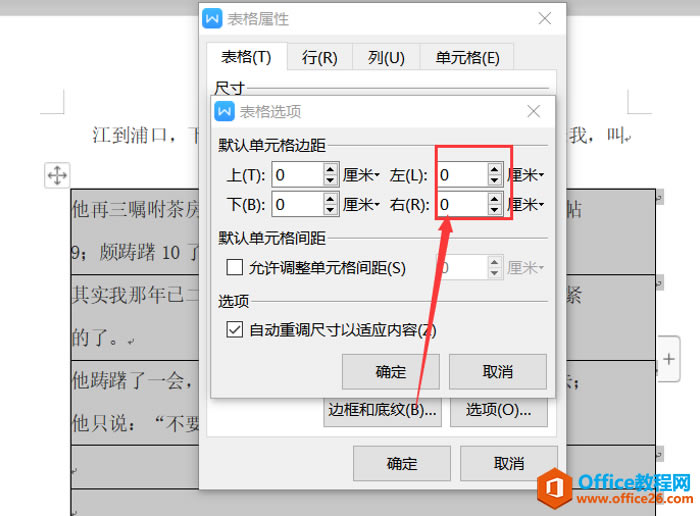Screen dimensions: 700x516
Task: Close the 表格选项 dialog
Action: click(533, 111)
